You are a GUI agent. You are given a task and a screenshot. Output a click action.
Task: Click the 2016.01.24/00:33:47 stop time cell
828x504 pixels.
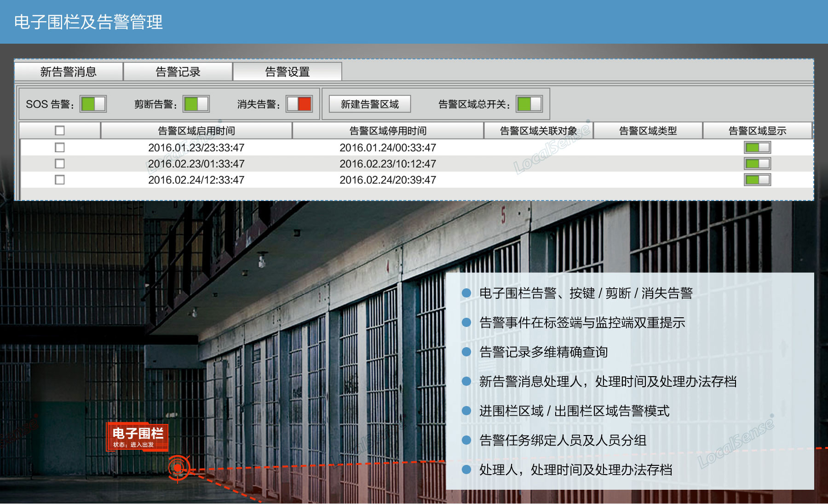point(388,148)
